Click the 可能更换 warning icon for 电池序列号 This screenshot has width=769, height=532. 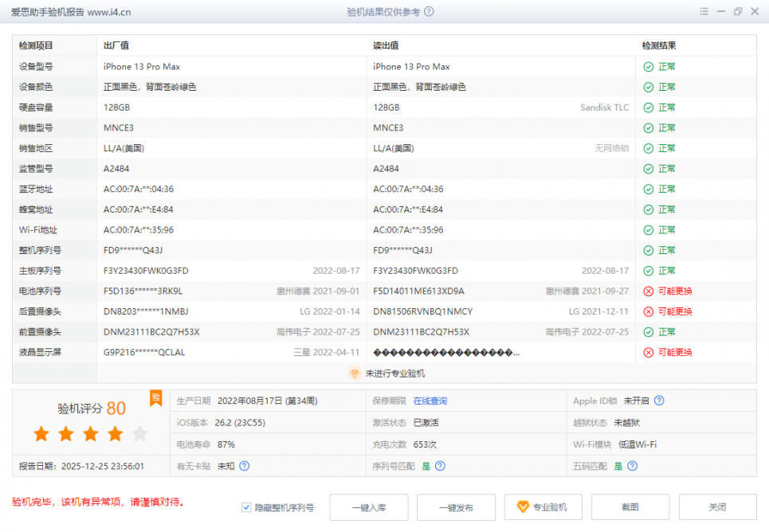click(648, 291)
